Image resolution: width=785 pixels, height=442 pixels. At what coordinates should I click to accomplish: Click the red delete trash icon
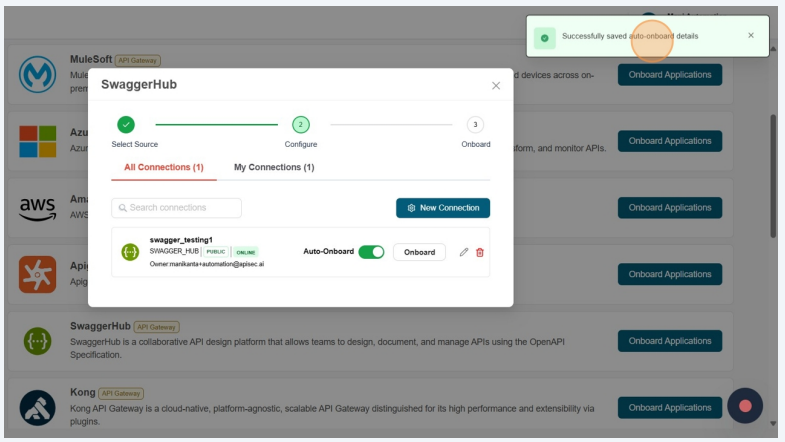[480, 252]
